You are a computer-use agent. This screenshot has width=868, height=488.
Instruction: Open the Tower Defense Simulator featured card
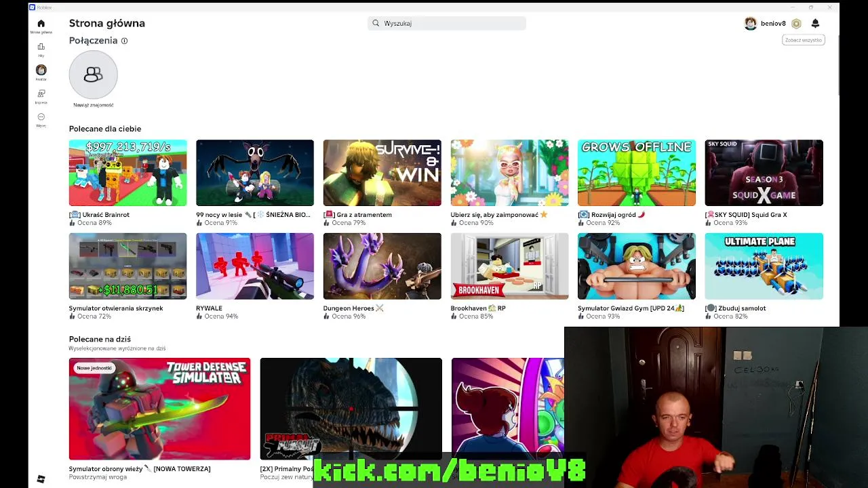coord(159,409)
